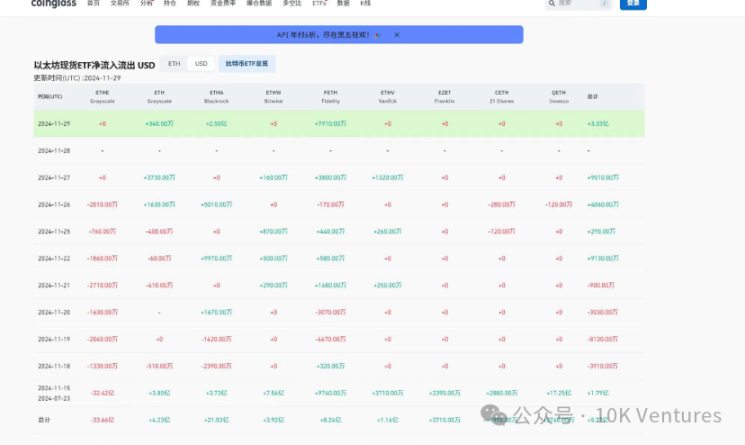Image resolution: width=745 pixels, height=445 pixels.
Task: Open the 多空比 navigation item
Action: pyautogui.click(x=291, y=4)
